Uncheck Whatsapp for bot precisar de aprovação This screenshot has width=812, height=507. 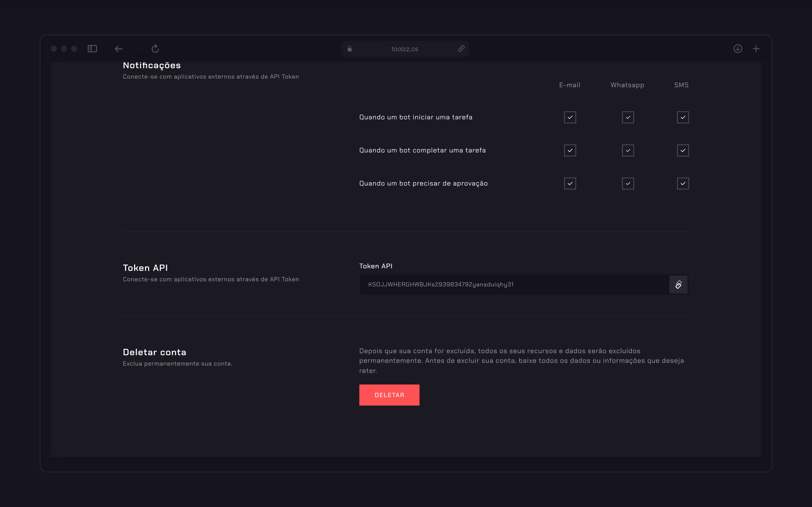click(x=628, y=184)
